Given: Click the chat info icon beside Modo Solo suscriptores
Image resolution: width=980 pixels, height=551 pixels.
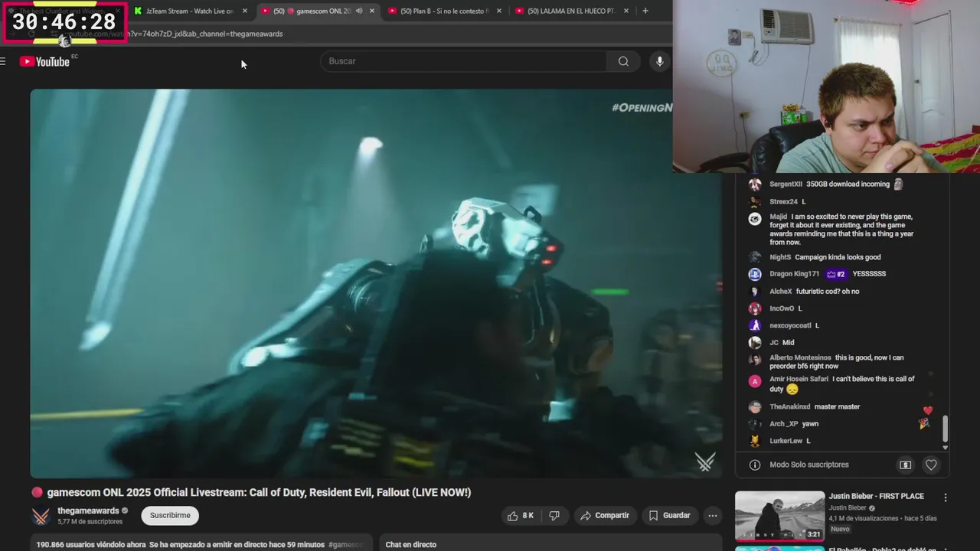Looking at the screenshot, I should coord(754,465).
